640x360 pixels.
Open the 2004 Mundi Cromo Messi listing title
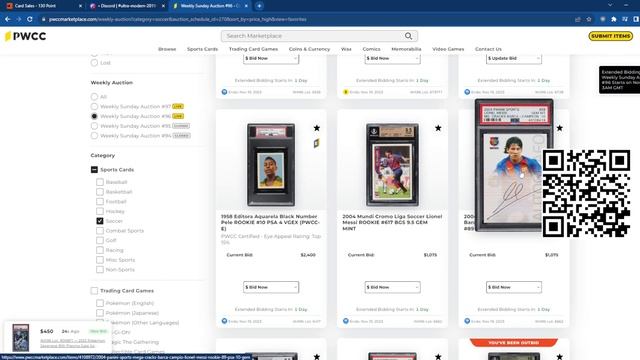tap(392, 222)
